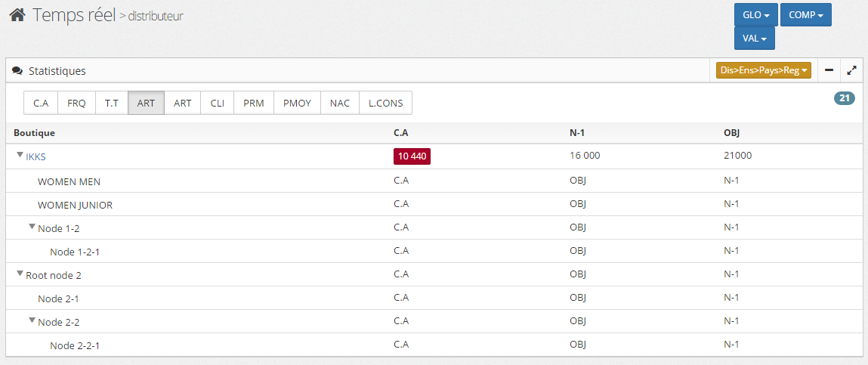
Task: Toggle the Node 2-2 disclosure triangle
Action: coord(32,321)
